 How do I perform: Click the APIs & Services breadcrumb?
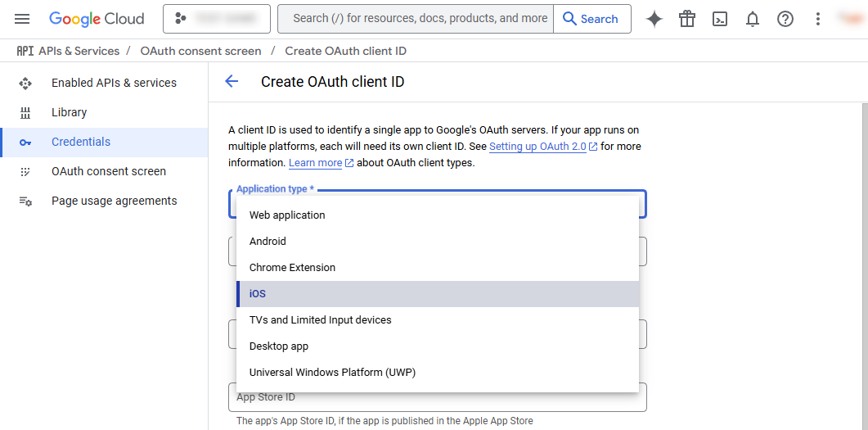coord(79,51)
